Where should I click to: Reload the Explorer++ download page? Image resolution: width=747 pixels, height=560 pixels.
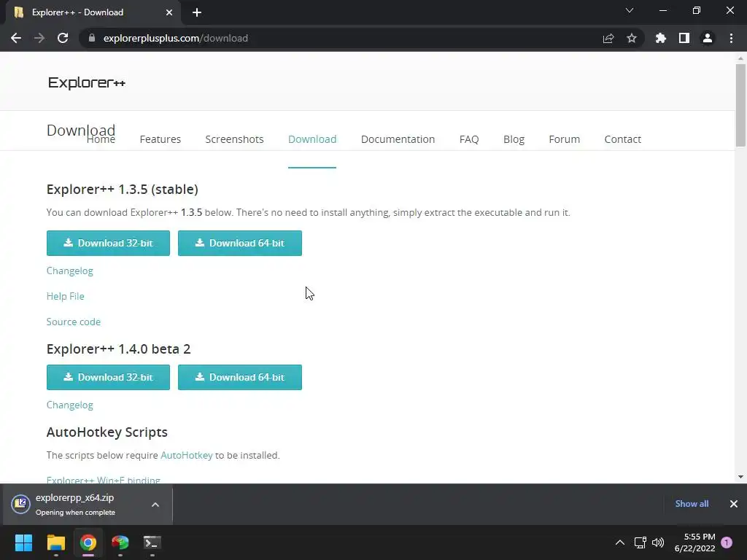[x=63, y=38]
